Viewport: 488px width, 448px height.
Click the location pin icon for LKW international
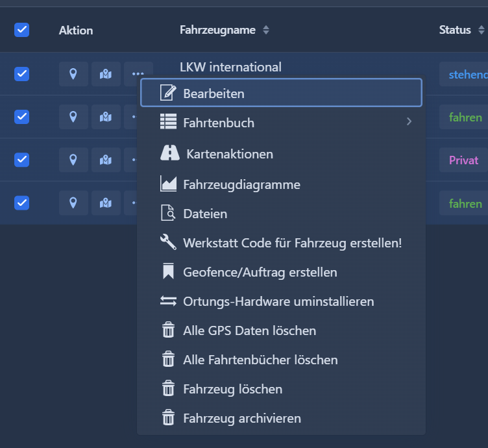click(73, 74)
